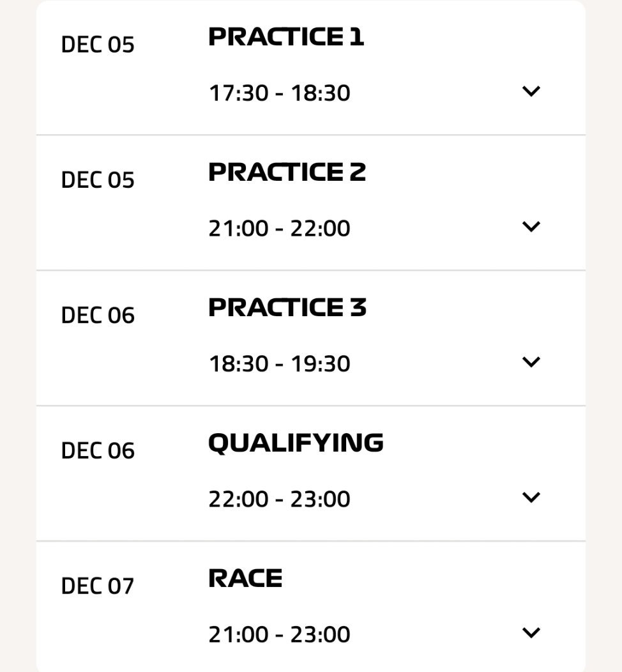The height and width of the screenshot is (672, 622).
Task: Select the DEC 07 date for Race
Action: point(97,585)
